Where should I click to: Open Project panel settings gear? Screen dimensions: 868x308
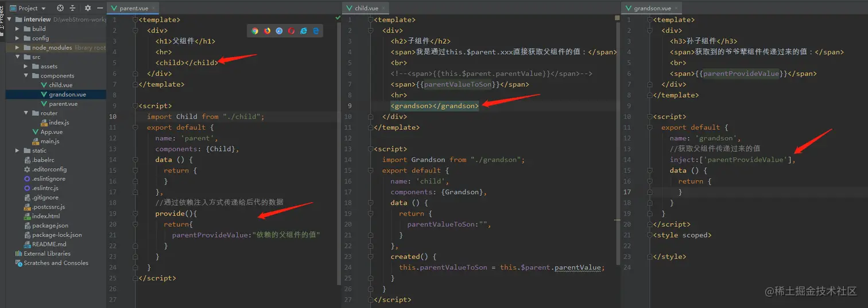click(88, 8)
